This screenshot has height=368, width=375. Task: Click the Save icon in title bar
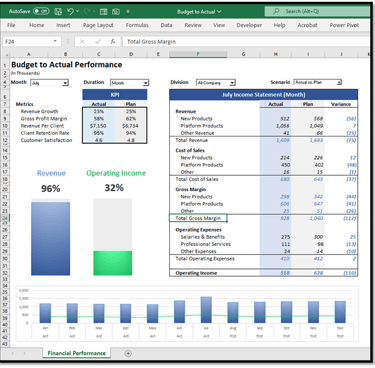pyautogui.click(x=58, y=12)
